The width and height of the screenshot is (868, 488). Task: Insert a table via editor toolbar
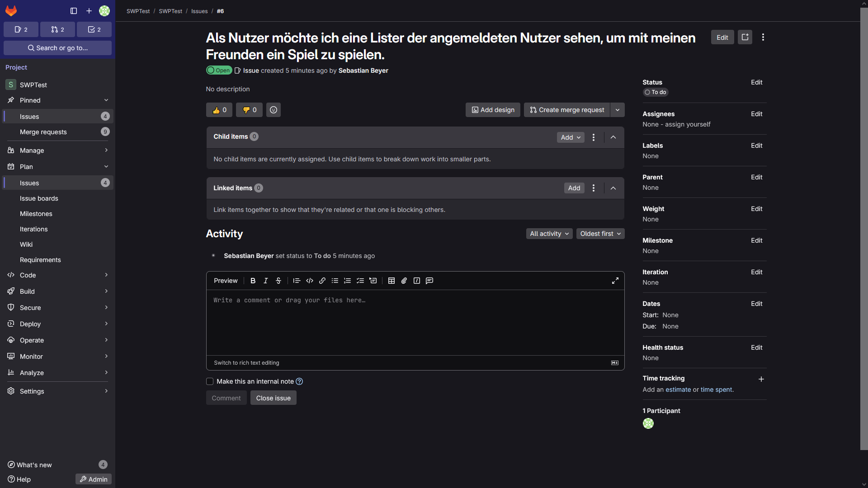(x=392, y=281)
